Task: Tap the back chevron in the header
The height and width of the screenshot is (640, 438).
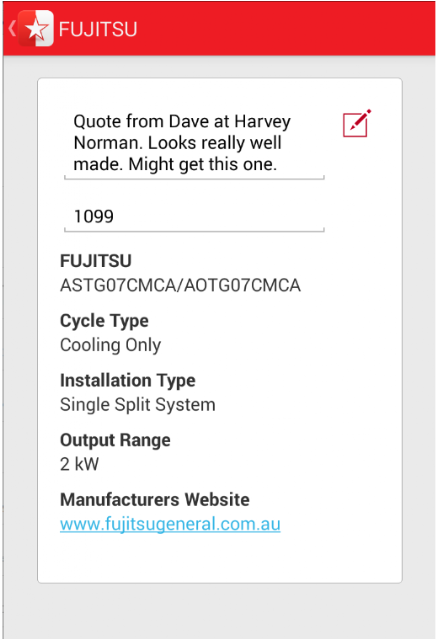Action: point(12,29)
